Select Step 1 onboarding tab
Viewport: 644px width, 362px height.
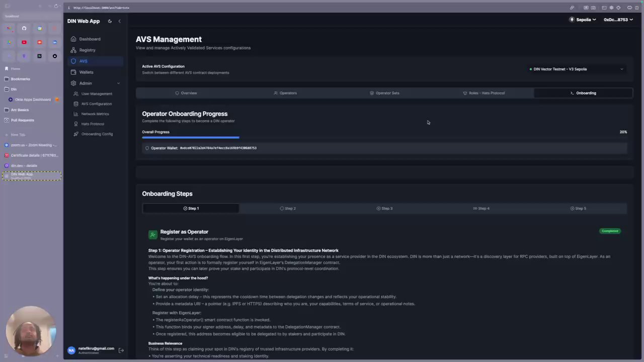pyautogui.click(x=191, y=208)
